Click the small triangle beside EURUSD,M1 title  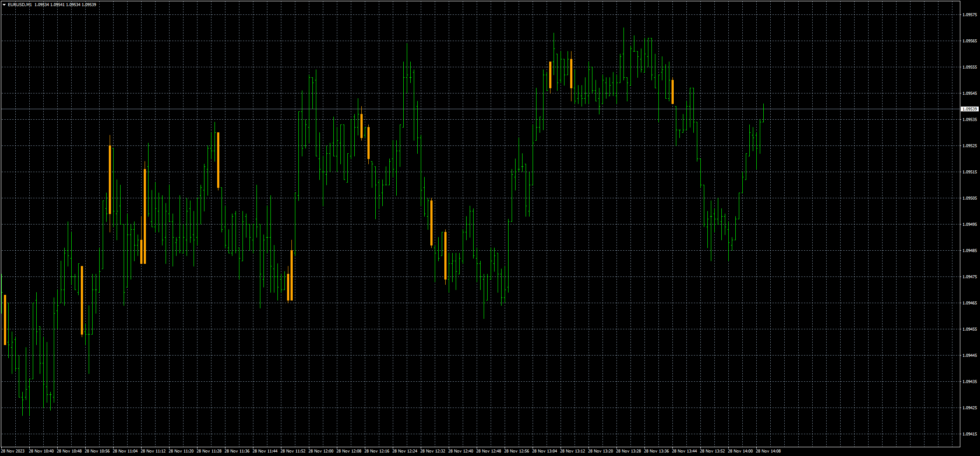coord(4,5)
